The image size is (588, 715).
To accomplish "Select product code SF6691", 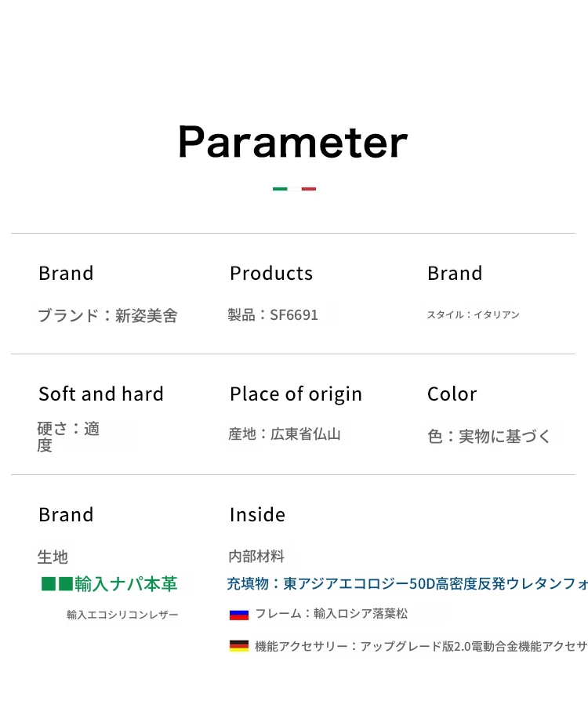I will (x=294, y=314).
